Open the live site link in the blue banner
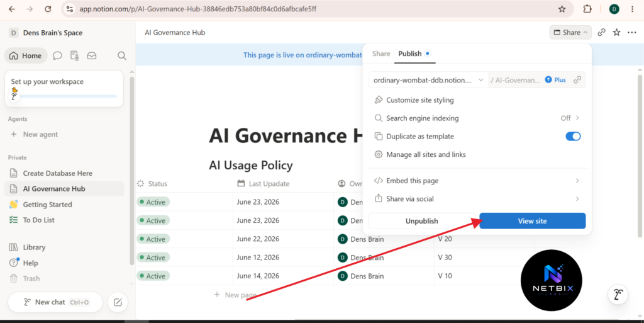The height and width of the screenshot is (323, 644). click(303, 55)
